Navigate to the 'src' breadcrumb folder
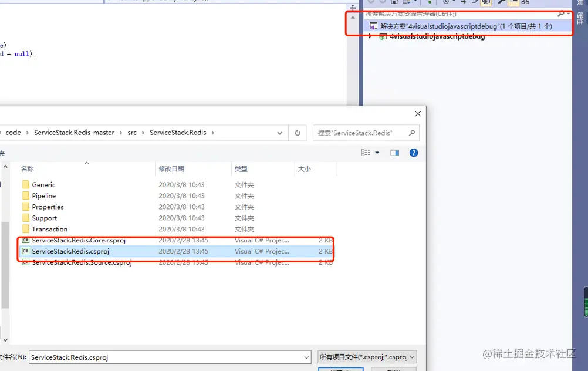Viewport: 588px width, 371px height. tap(132, 133)
